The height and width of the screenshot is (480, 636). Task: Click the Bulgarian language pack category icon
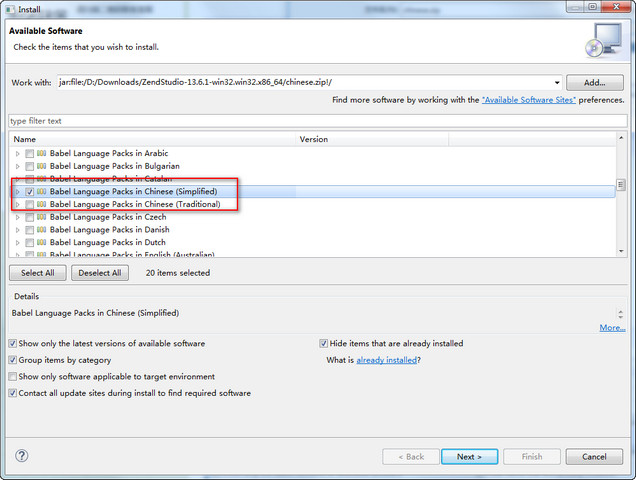(x=42, y=166)
